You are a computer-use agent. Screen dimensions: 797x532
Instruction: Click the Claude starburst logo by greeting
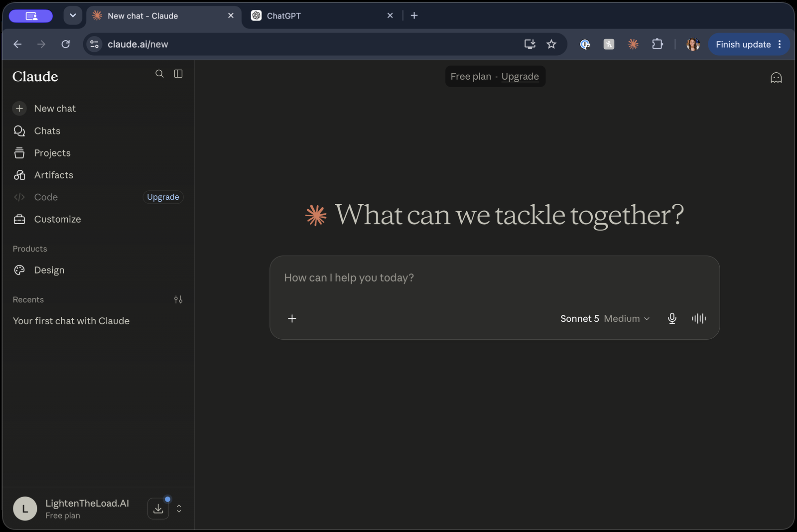(x=316, y=215)
